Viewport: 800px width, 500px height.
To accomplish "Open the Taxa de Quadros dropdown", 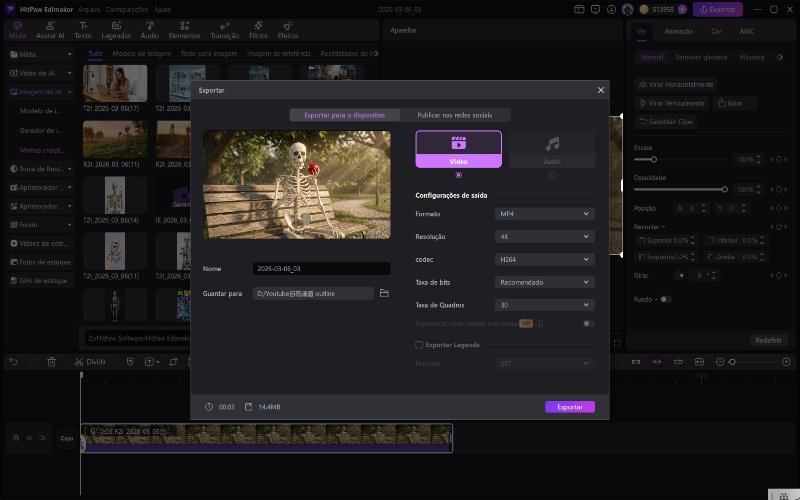I will (x=545, y=305).
